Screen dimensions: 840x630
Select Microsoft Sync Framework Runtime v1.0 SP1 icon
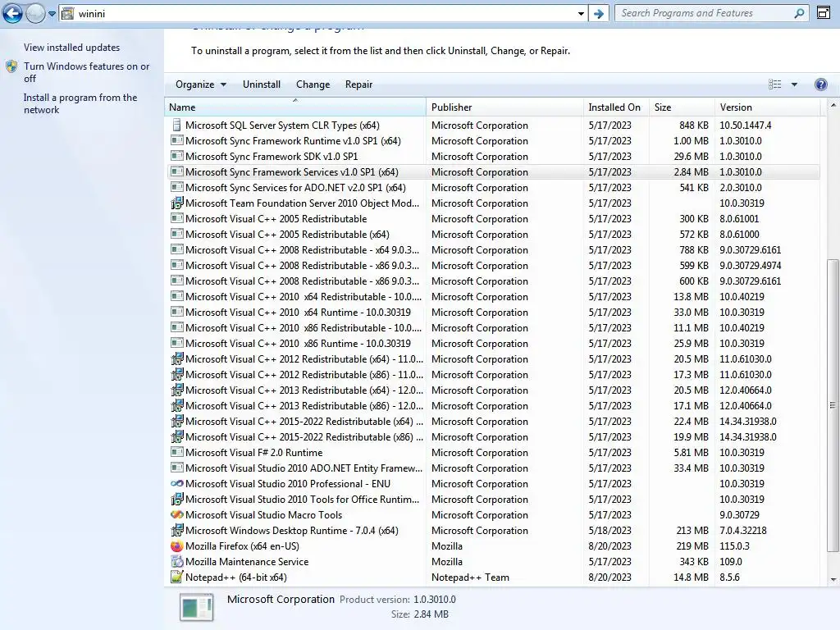pyautogui.click(x=177, y=141)
